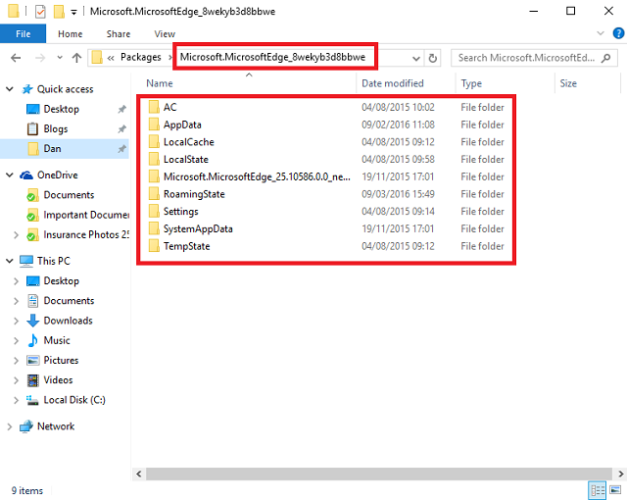Click the scrollbar left arrow
Viewport: 627px width, 500px height.
pyautogui.click(x=139, y=474)
